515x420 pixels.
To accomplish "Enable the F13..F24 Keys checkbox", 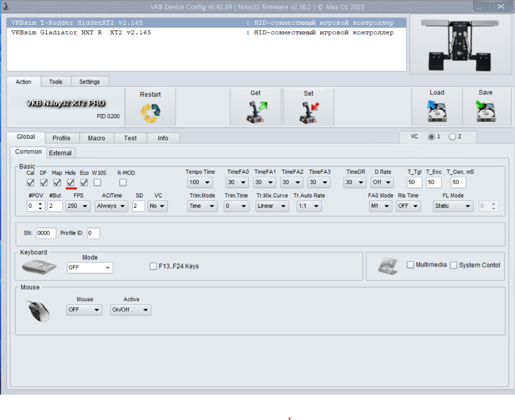I will tap(153, 266).
